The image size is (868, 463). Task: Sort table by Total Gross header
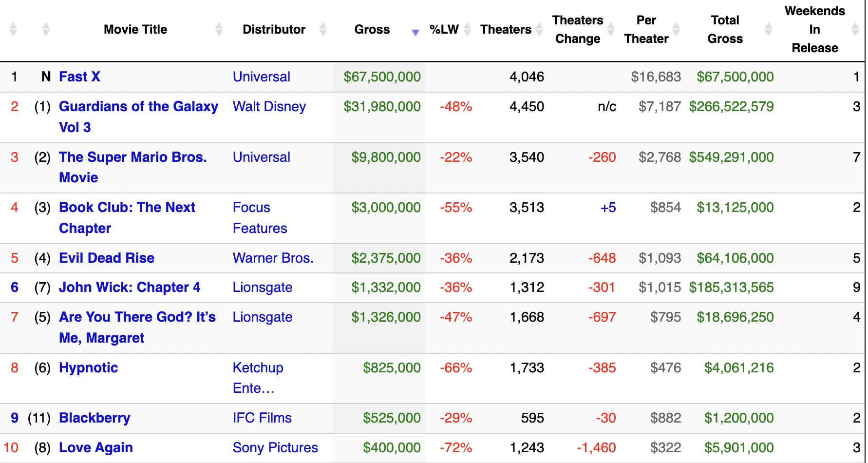point(725,30)
